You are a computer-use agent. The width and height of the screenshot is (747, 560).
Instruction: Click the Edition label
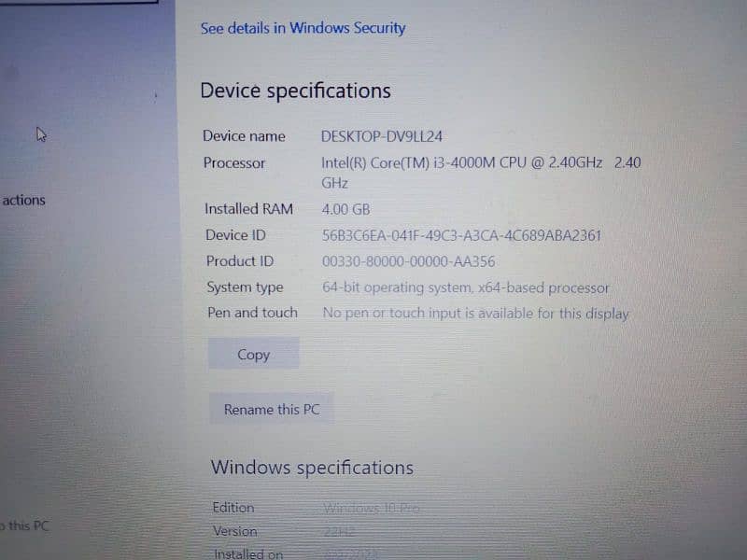[x=233, y=508]
